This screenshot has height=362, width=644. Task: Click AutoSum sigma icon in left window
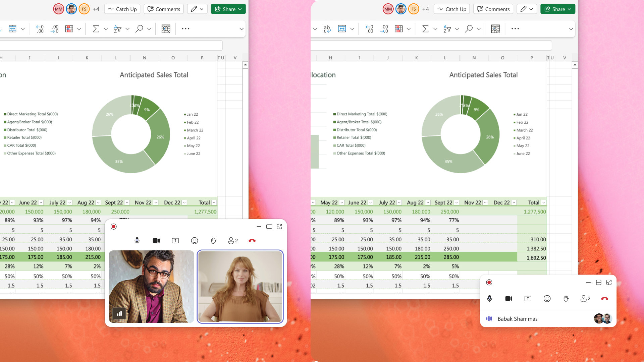pyautogui.click(x=96, y=29)
